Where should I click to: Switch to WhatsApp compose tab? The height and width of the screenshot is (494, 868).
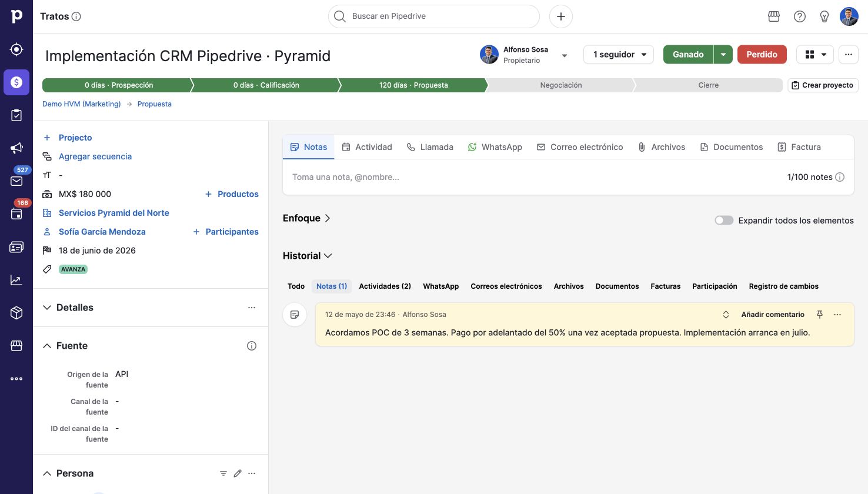(495, 147)
